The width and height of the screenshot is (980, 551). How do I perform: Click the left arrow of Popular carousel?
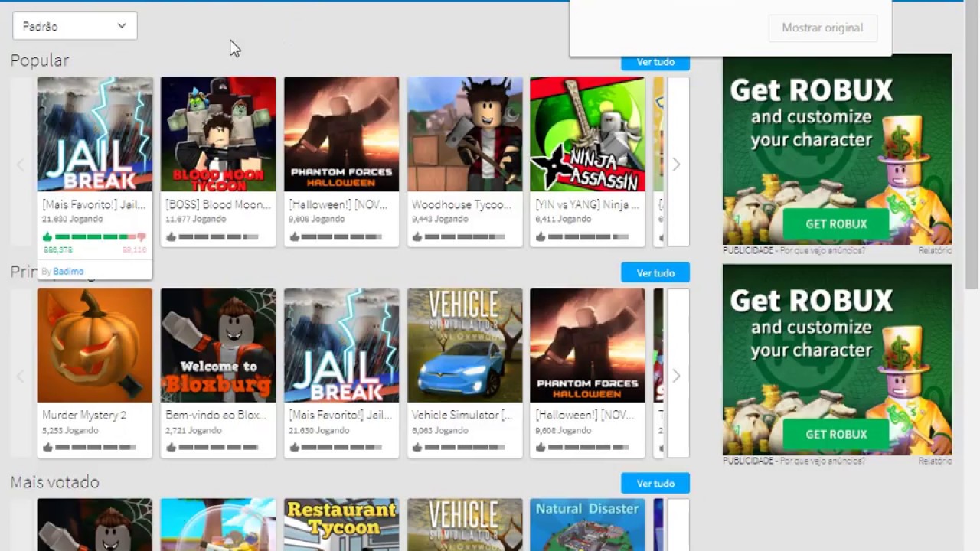coord(21,164)
